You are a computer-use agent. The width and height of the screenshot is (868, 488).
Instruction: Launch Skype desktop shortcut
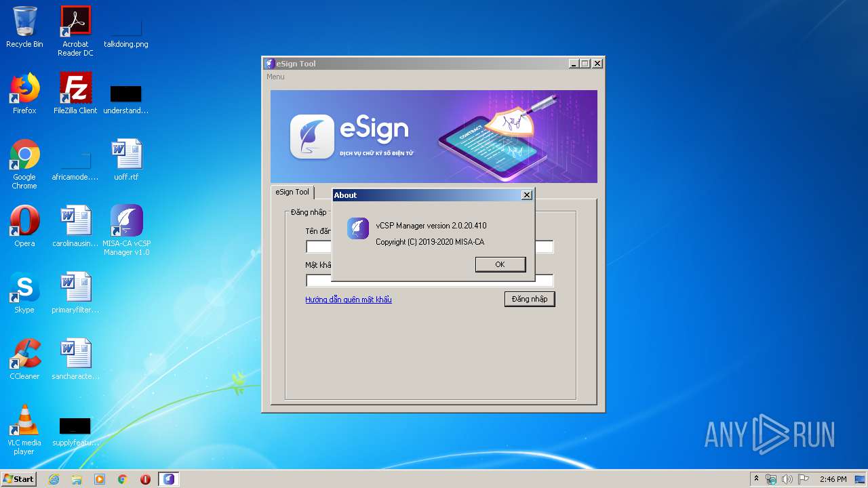pyautogui.click(x=24, y=293)
